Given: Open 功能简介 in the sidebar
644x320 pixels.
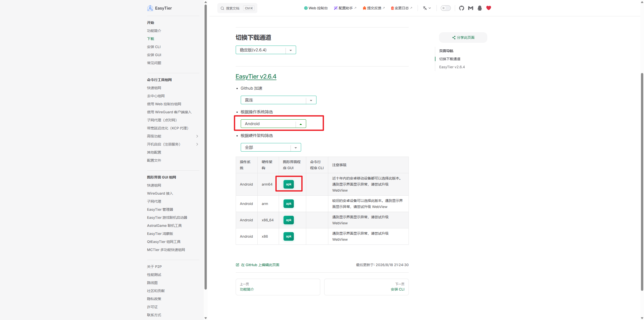Looking at the screenshot, I should pos(154,31).
